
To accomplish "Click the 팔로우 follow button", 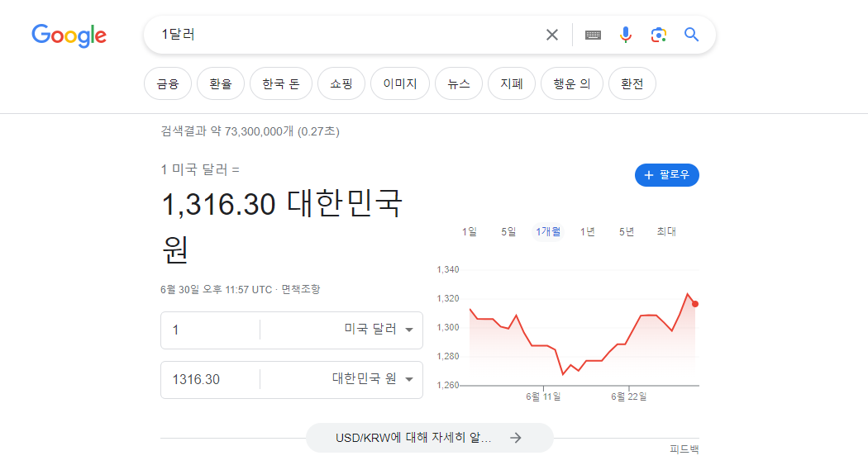I will click(x=667, y=175).
